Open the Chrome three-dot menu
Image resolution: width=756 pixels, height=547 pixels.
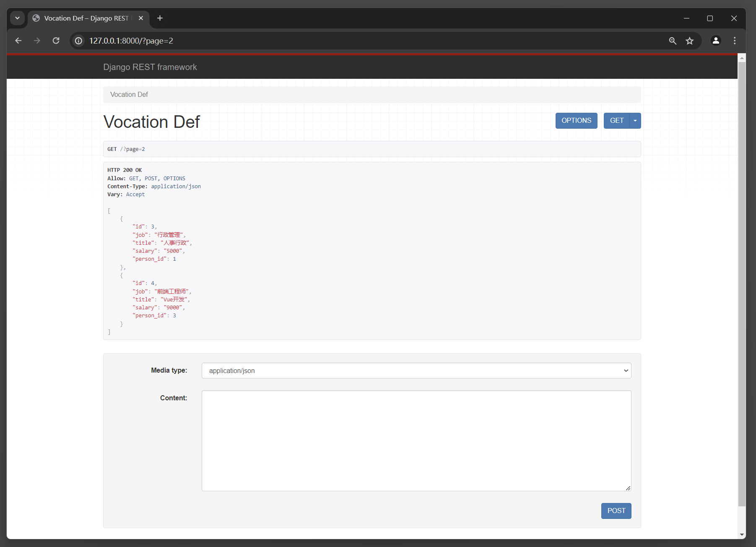pyautogui.click(x=735, y=41)
